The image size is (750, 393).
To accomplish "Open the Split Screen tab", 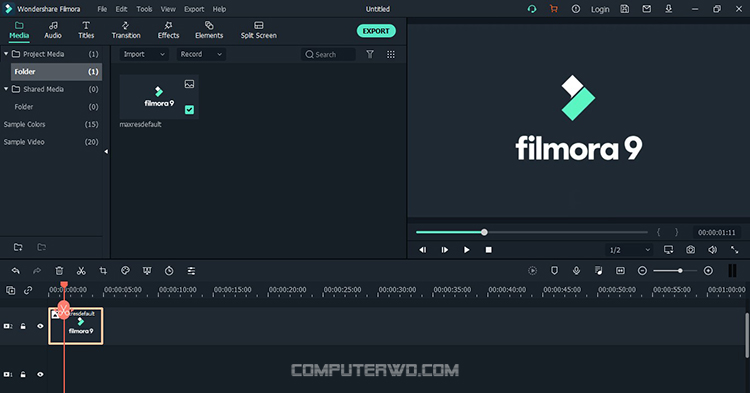I will click(258, 30).
